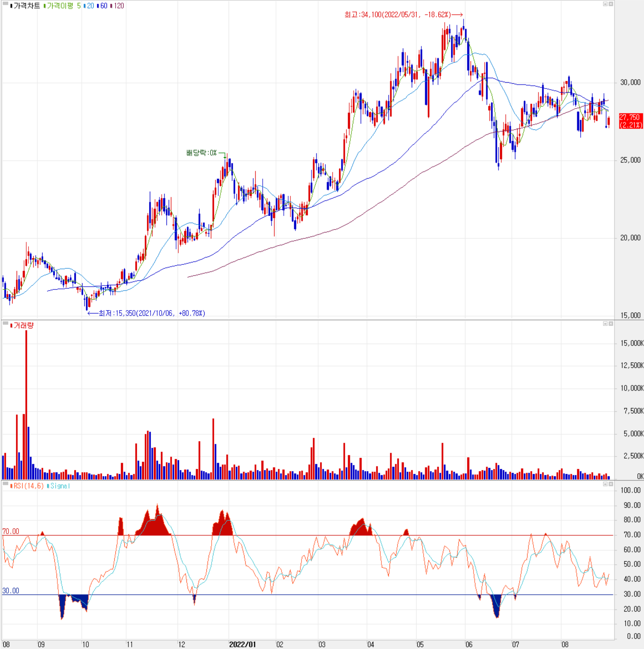Click the 최고:34,100 high price annotation
Image resolution: width=644 pixels, height=649 pixels.
click(403, 15)
